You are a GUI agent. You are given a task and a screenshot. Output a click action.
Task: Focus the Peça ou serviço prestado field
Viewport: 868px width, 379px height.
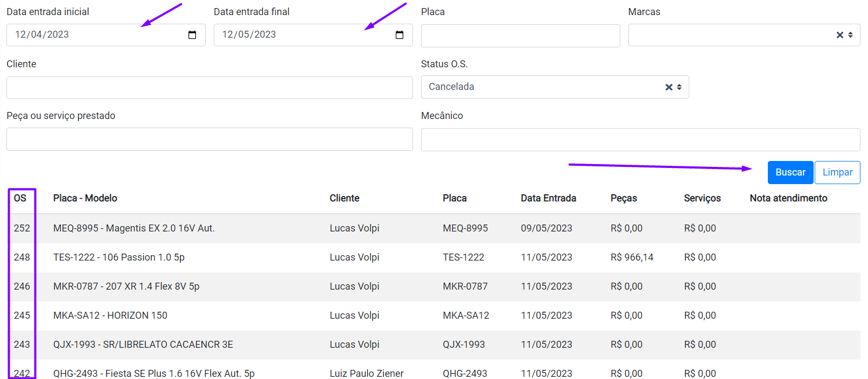[x=209, y=139]
